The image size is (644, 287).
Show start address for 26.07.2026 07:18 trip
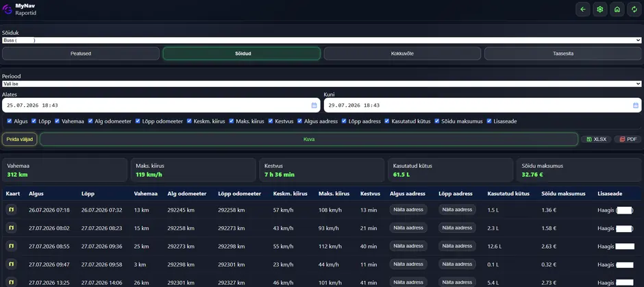coord(408,210)
